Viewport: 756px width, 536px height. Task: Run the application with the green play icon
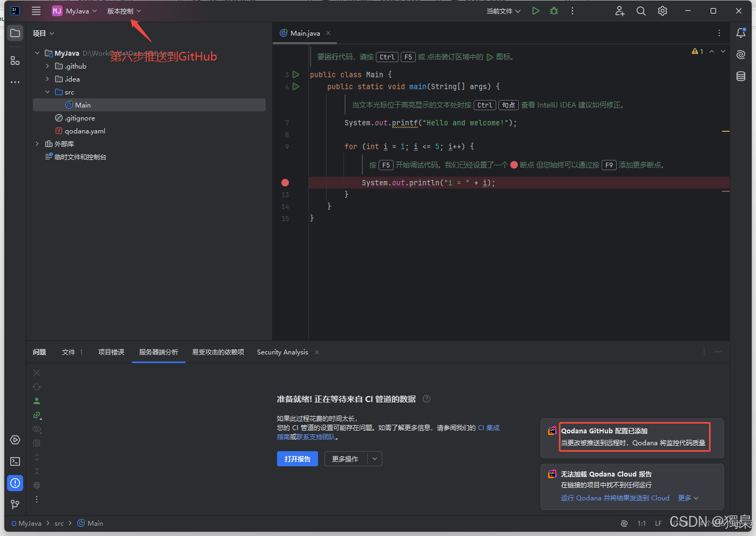pos(535,11)
